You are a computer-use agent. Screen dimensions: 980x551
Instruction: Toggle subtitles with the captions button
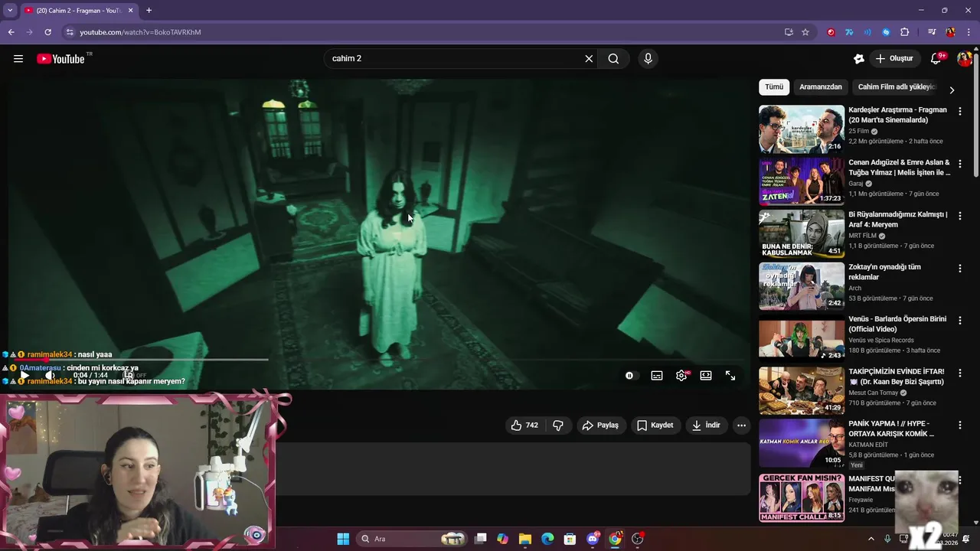(x=657, y=376)
